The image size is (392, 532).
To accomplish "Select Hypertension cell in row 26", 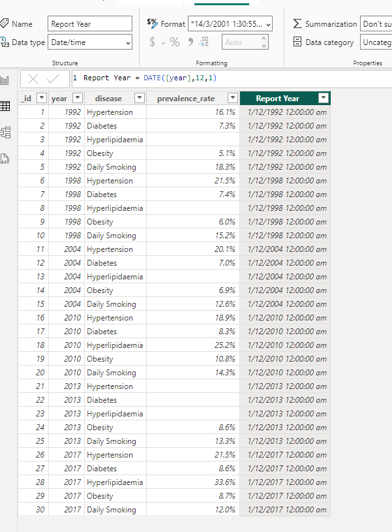I will (x=115, y=454).
